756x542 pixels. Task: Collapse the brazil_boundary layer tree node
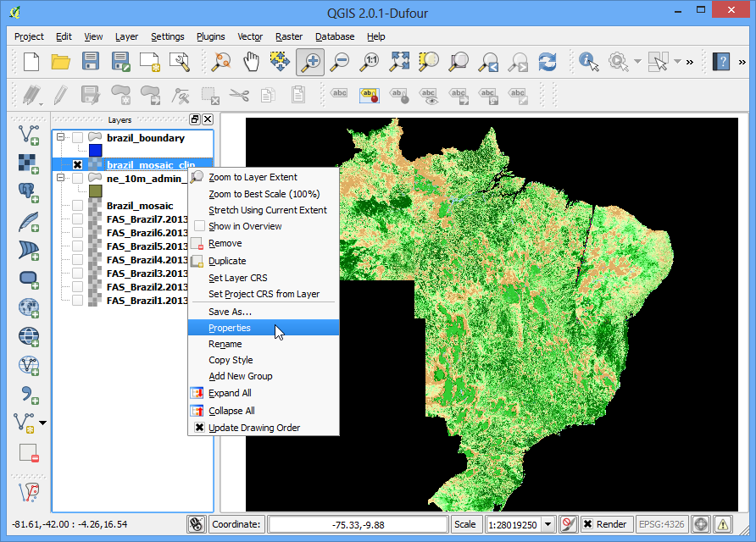tap(61, 137)
